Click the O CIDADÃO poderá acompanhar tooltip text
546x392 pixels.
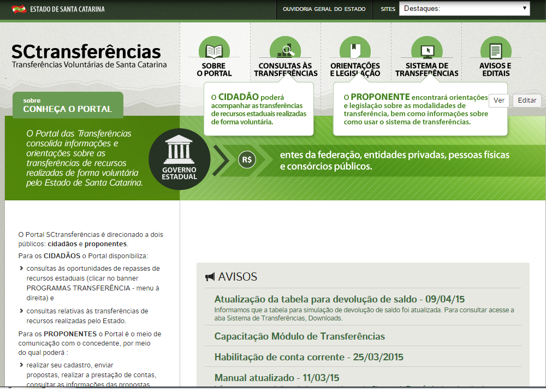tap(259, 109)
